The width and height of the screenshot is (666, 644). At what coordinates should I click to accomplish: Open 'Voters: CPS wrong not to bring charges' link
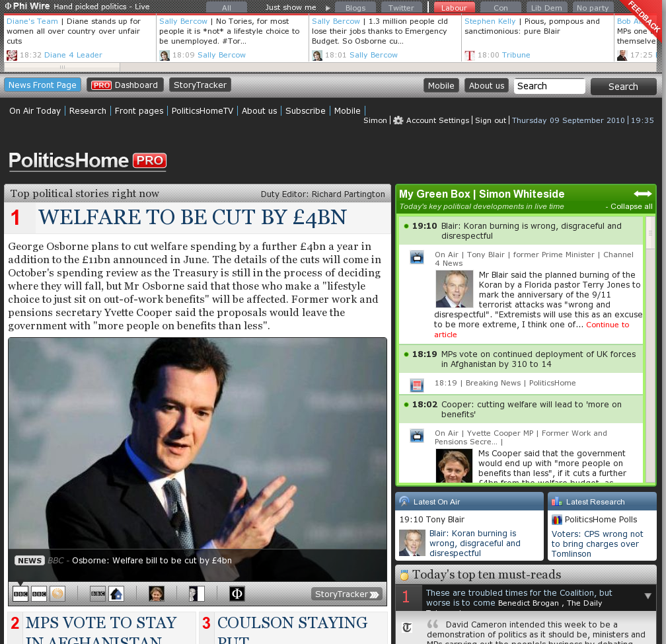coord(597,543)
